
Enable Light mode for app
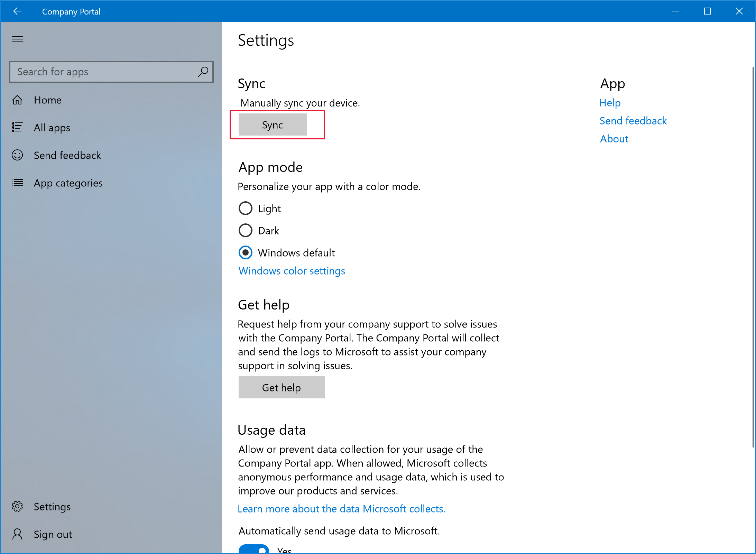[x=246, y=208]
